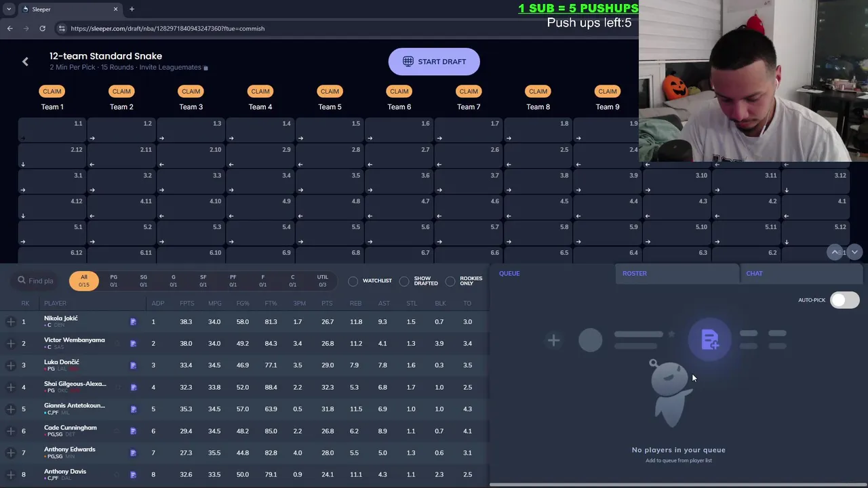The height and width of the screenshot is (488, 868).
Task: Claim Team 7
Action: (x=469, y=91)
